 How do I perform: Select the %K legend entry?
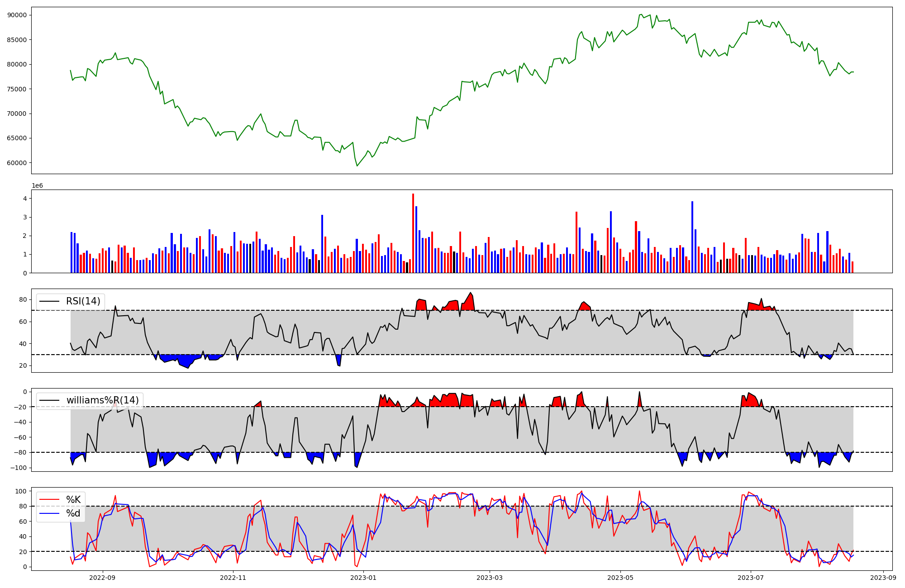73,500
